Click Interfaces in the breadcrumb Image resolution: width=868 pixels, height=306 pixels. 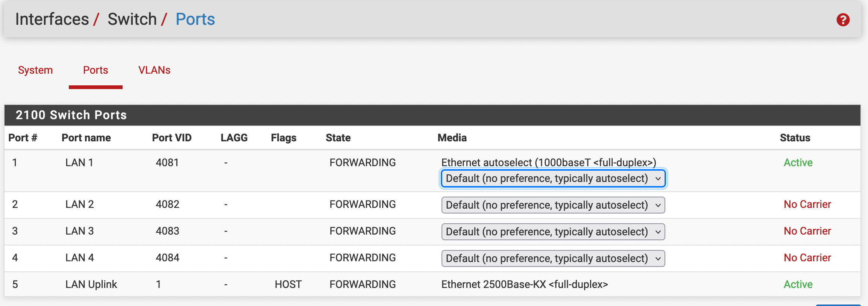tap(52, 19)
